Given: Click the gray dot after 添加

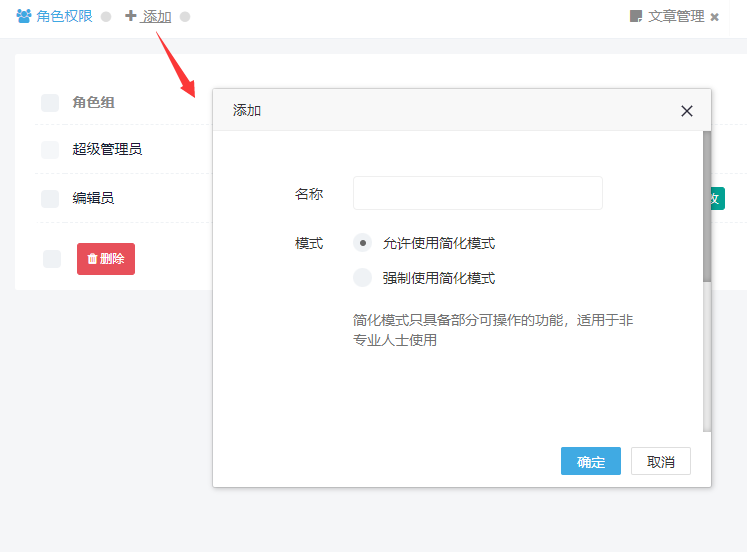Looking at the screenshot, I should point(185,17).
